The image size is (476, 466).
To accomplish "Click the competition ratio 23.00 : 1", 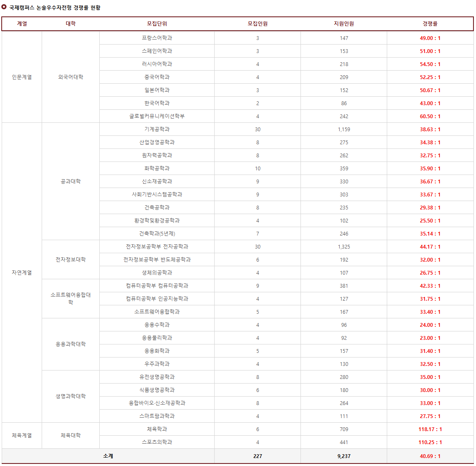I will coord(430,338).
